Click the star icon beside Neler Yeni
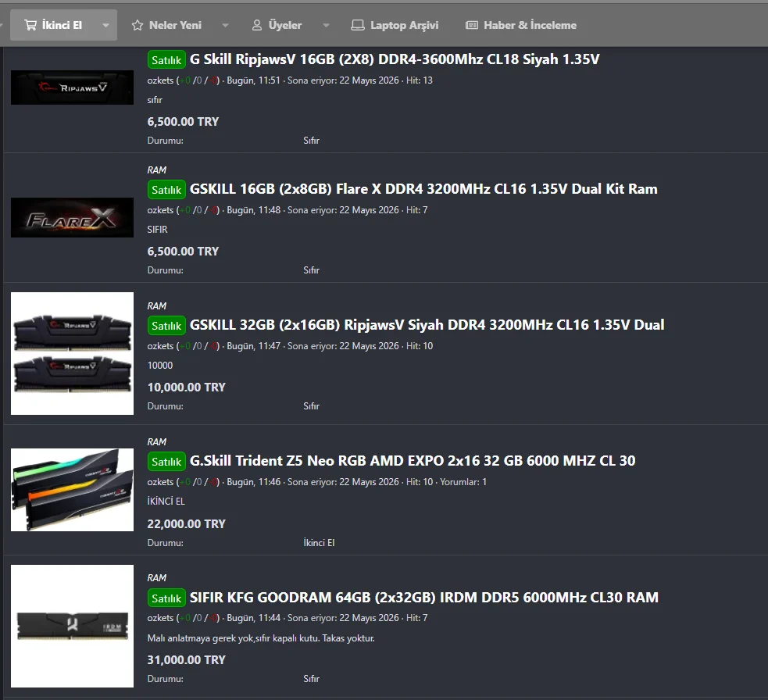 tap(138, 25)
